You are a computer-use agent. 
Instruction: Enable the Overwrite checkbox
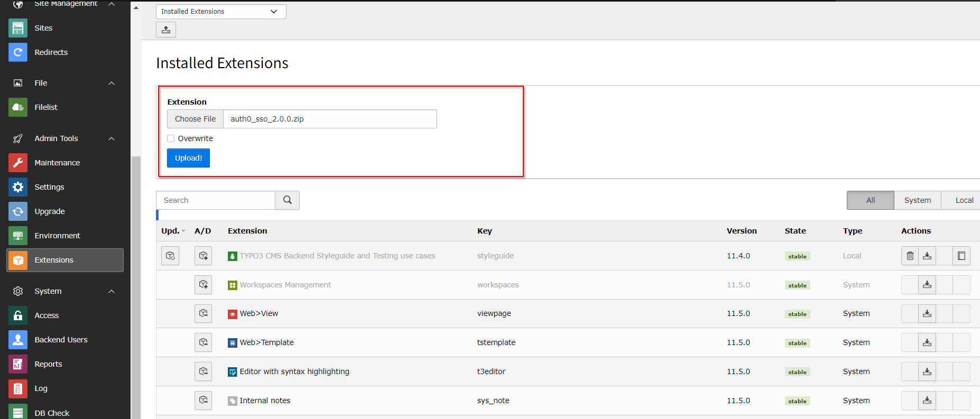click(171, 138)
